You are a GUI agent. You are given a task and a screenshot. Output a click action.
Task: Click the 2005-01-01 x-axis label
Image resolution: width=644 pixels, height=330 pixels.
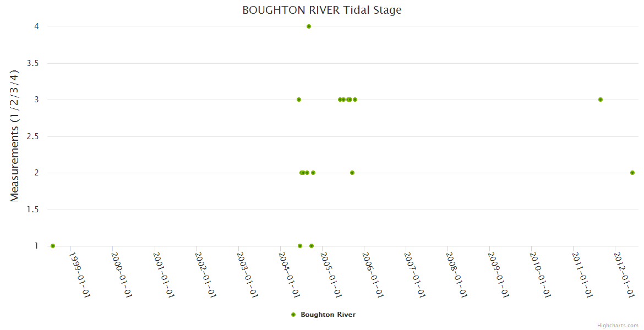[x=332, y=275]
